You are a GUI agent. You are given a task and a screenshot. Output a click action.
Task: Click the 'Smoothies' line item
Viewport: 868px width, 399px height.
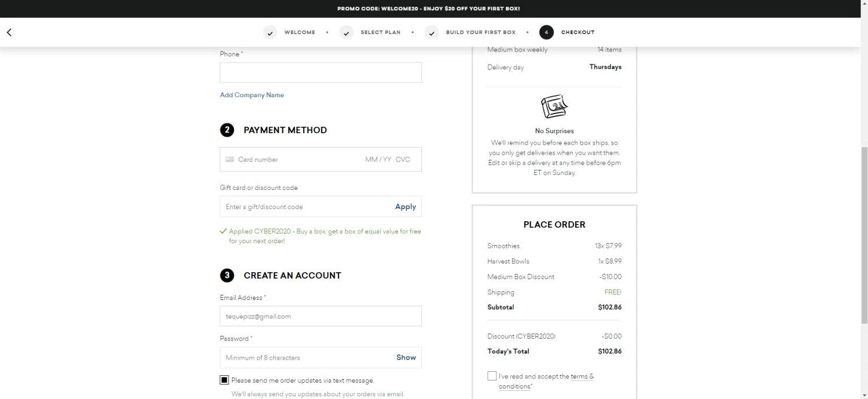point(503,246)
